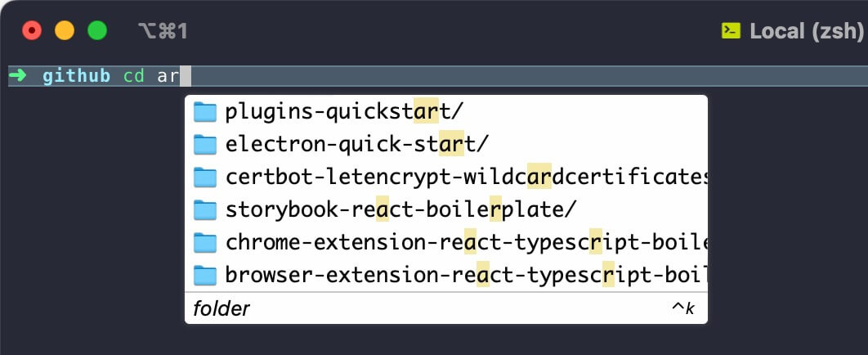Pick chrome-extension-react-typescript suggestion
Viewport: 868px width, 355px height.
click(x=445, y=243)
